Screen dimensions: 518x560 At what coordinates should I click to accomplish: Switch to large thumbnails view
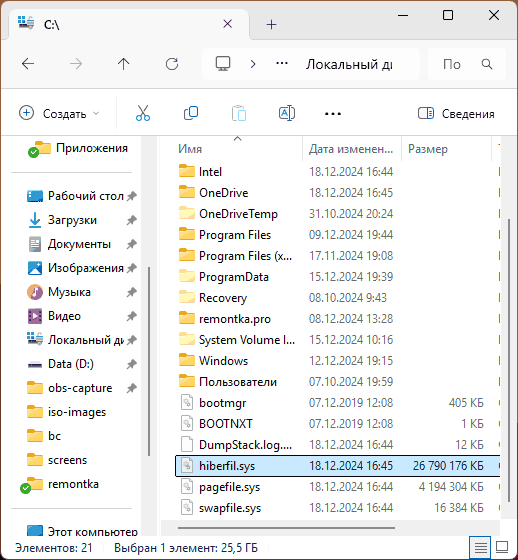coord(502,547)
